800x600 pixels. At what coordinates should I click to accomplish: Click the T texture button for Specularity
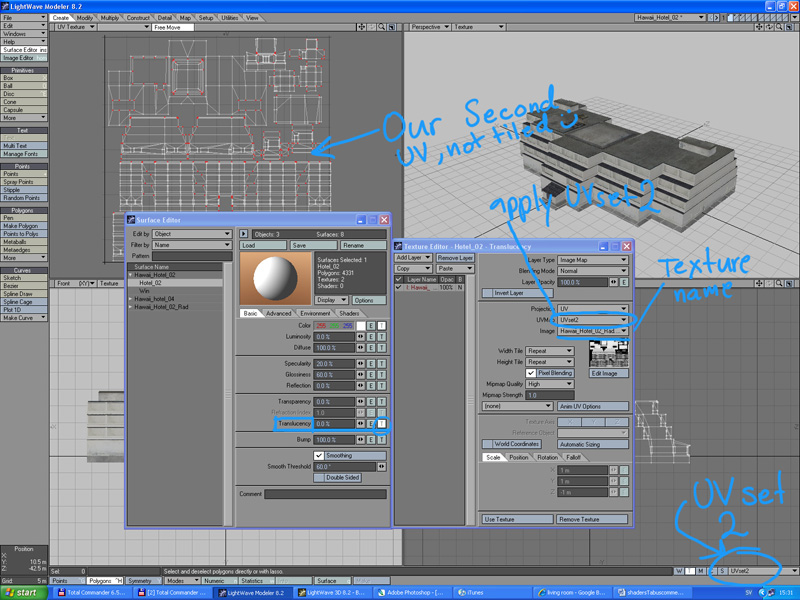click(x=382, y=364)
